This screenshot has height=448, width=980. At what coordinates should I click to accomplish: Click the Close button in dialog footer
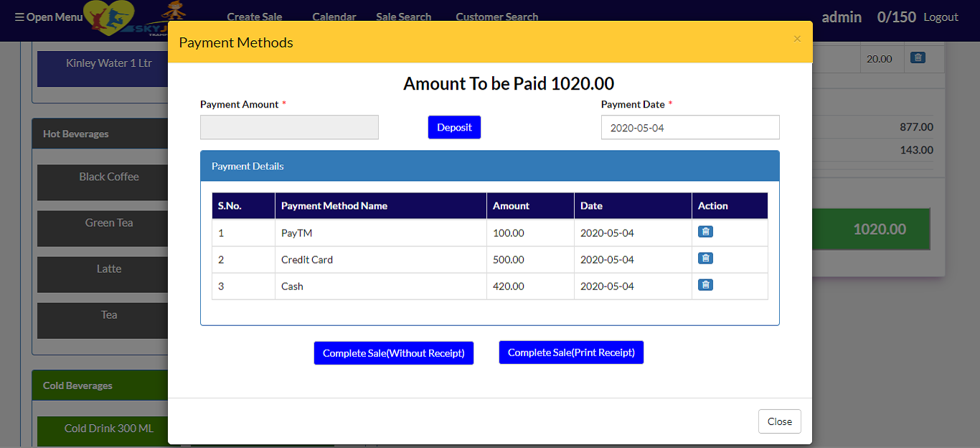click(779, 421)
